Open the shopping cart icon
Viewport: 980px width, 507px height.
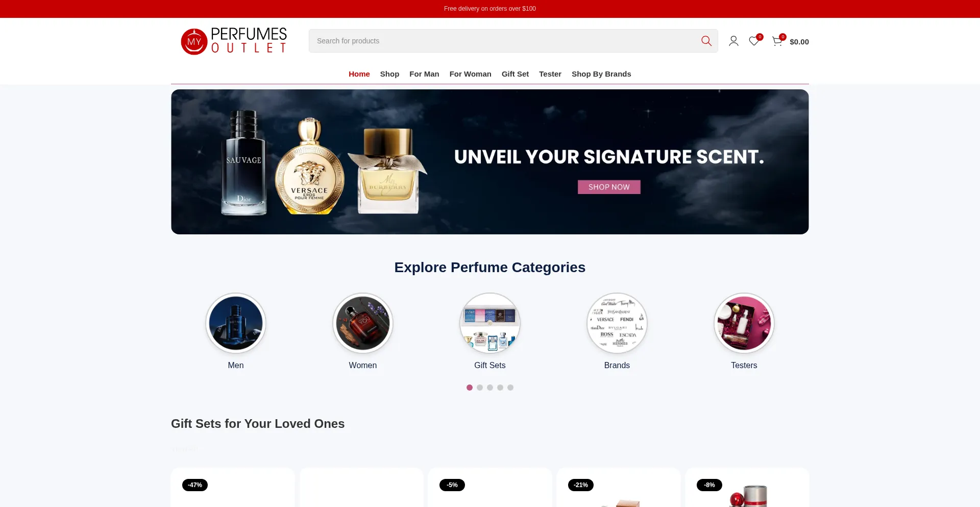click(777, 41)
